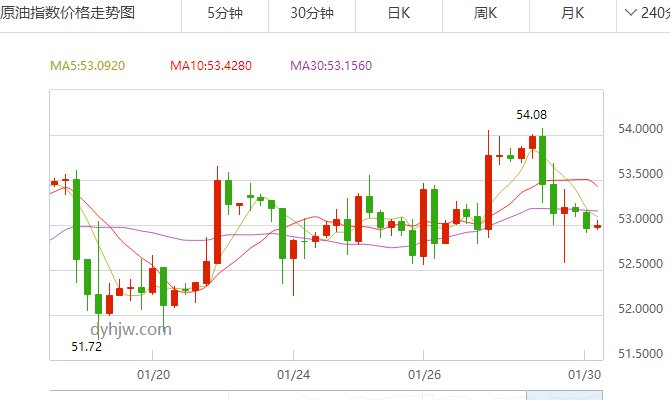This screenshot has width=670, height=400.
Task: Open the 日K daily candlestick tab
Action: coord(399,13)
